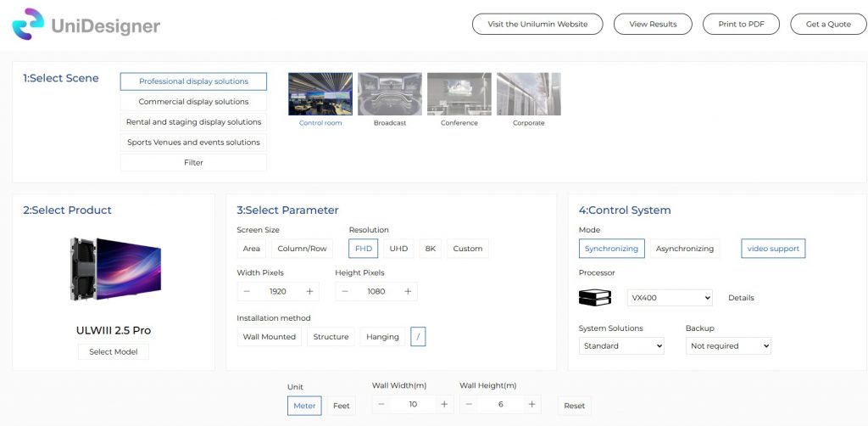Increase Wall Width with plus button
This screenshot has height=426, width=868.
(444, 405)
